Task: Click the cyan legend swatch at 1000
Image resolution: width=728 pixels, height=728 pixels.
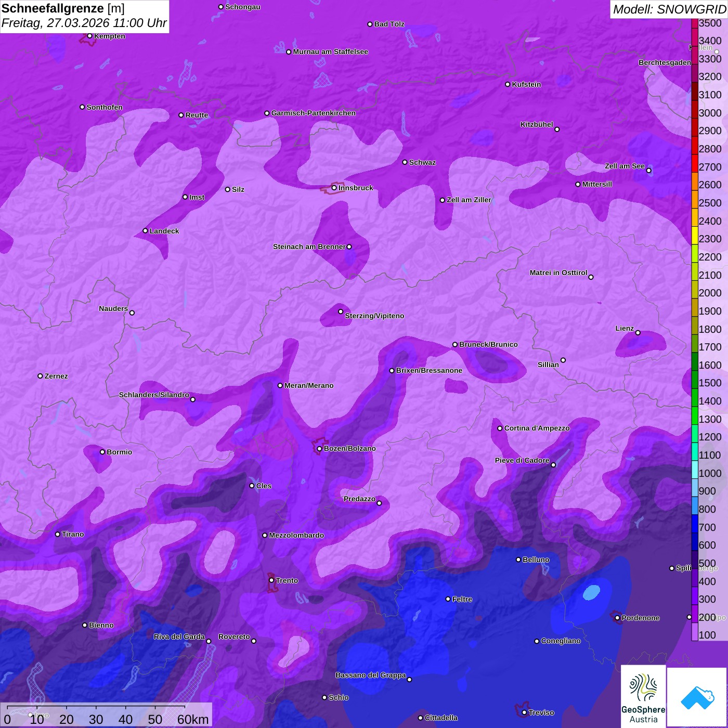Action: click(695, 470)
